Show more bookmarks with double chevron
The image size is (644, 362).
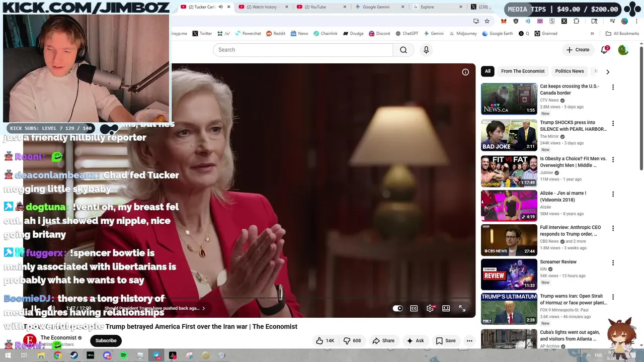pyautogui.click(x=592, y=34)
